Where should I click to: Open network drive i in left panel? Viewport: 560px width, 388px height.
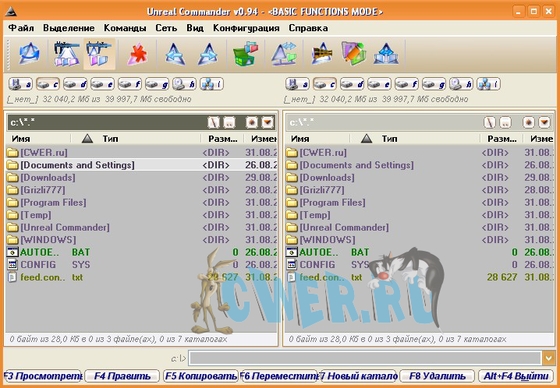pyautogui.click(x=212, y=84)
